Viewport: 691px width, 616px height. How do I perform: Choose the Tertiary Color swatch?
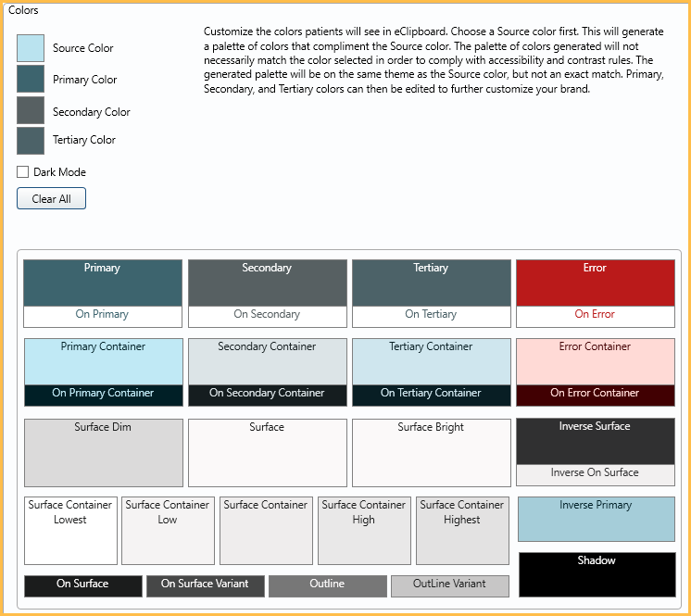(x=31, y=140)
